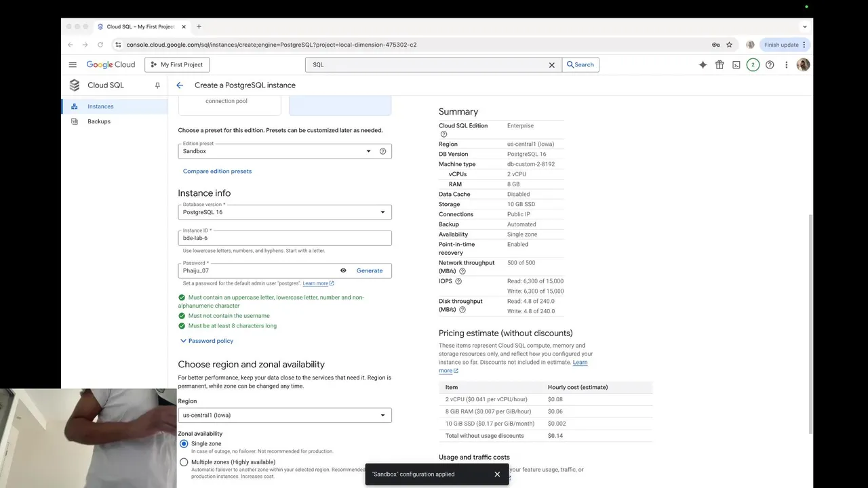Open a new browser tab
The height and width of the screenshot is (488, 868).
(199, 26)
